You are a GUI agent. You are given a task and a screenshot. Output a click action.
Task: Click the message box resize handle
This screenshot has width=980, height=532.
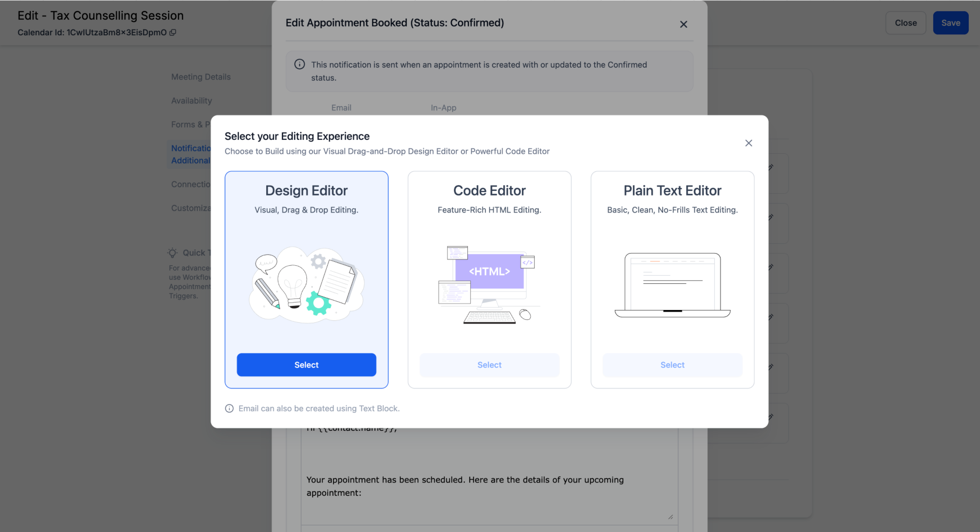coord(670,517)
